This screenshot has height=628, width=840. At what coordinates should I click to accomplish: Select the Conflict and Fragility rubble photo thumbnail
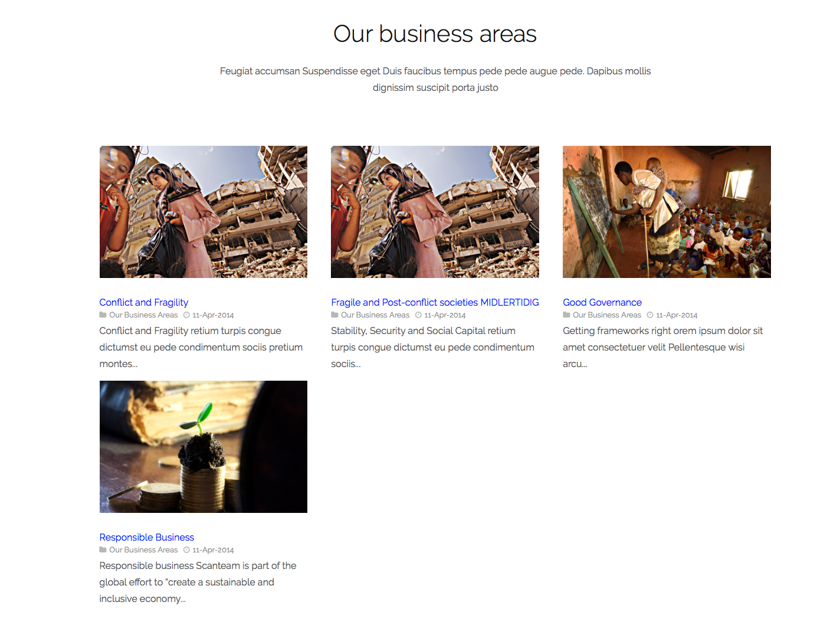(x=204, y=212)
